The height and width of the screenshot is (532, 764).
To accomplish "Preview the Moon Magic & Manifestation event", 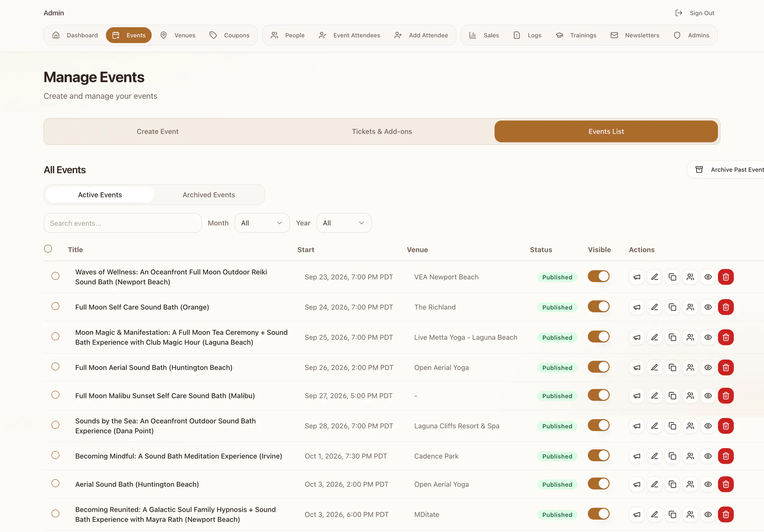I will 708,337.
